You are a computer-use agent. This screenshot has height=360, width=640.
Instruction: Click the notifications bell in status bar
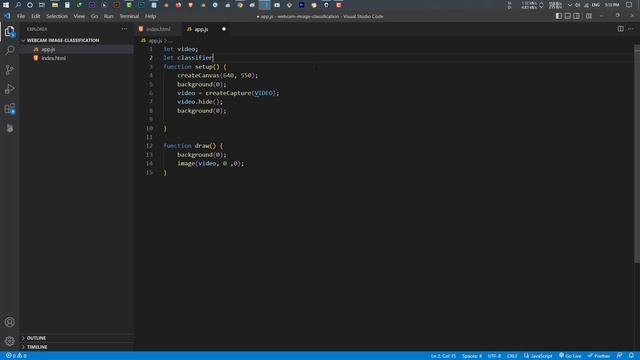[x=631, y=356]
